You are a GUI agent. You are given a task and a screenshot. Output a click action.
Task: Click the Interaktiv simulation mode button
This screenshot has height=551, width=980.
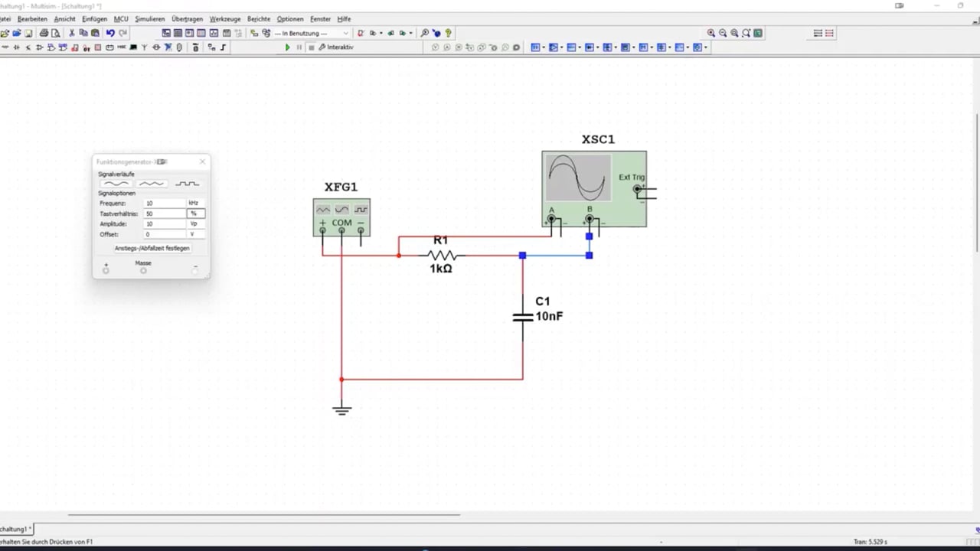[x=336, y=47]
